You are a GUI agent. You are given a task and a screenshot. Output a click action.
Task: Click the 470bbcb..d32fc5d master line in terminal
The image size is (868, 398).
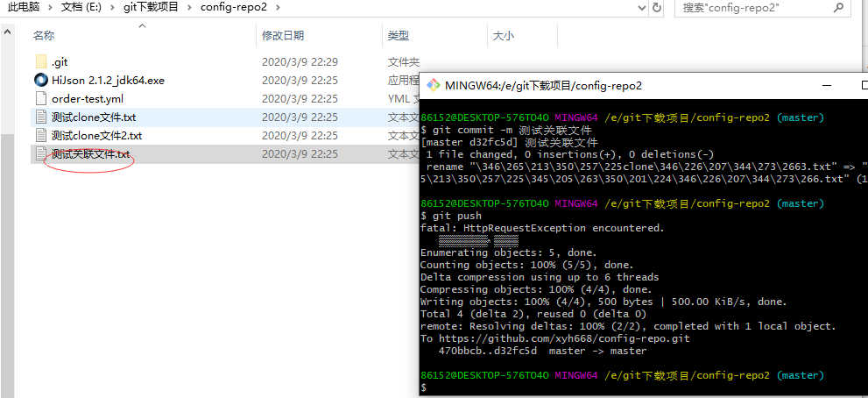(542, 351)
